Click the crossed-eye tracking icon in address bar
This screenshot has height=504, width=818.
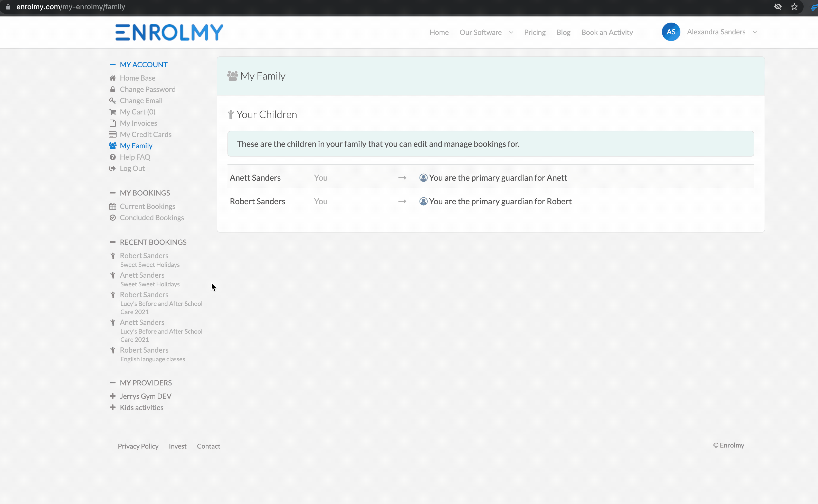click(778, 7)
